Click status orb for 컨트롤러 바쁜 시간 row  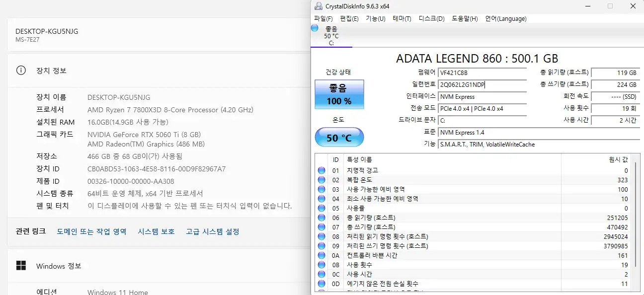click(x=321, y=255)
